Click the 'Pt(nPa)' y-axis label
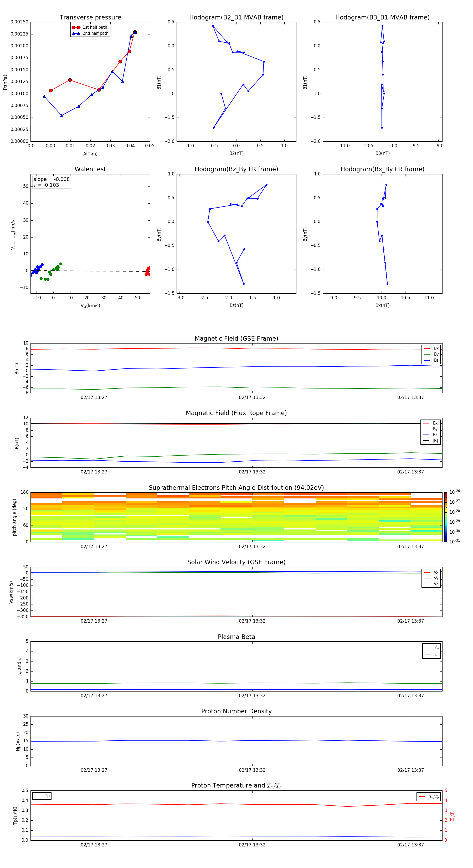 coord(5,82)
